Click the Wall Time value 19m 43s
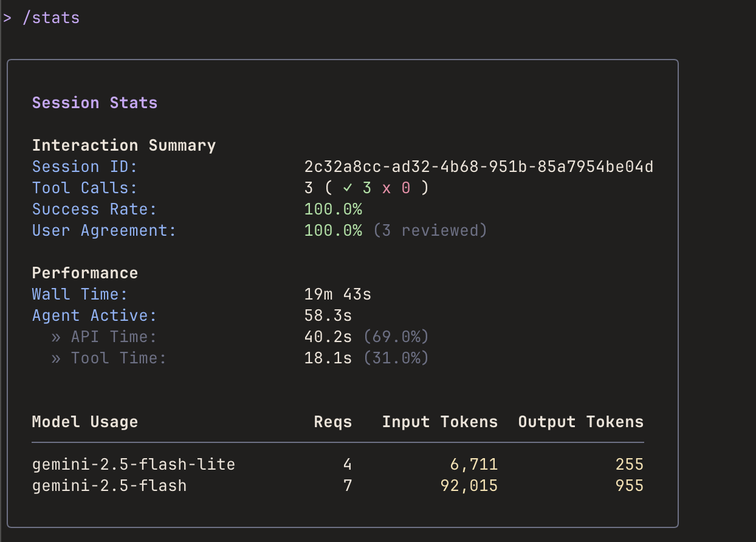Viewport: 756px width, 542px height. click(337, 295)
